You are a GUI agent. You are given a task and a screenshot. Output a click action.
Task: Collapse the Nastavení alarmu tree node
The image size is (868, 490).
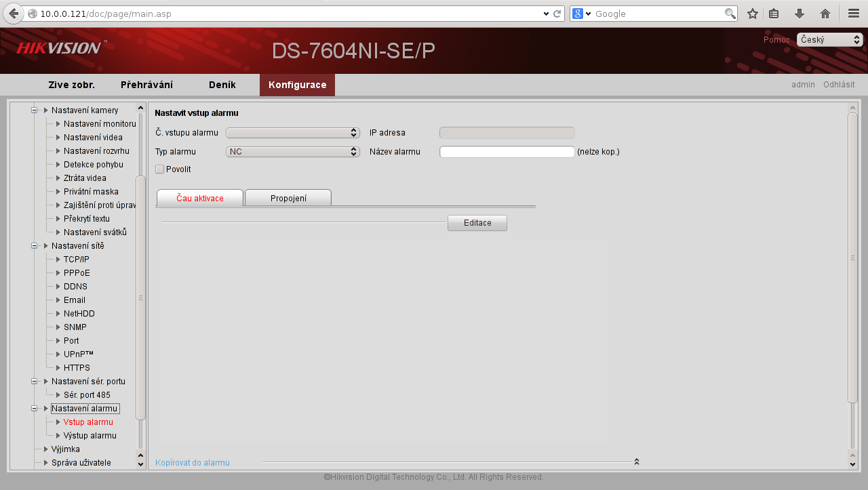pyautogui.click(x=35, y=409)
